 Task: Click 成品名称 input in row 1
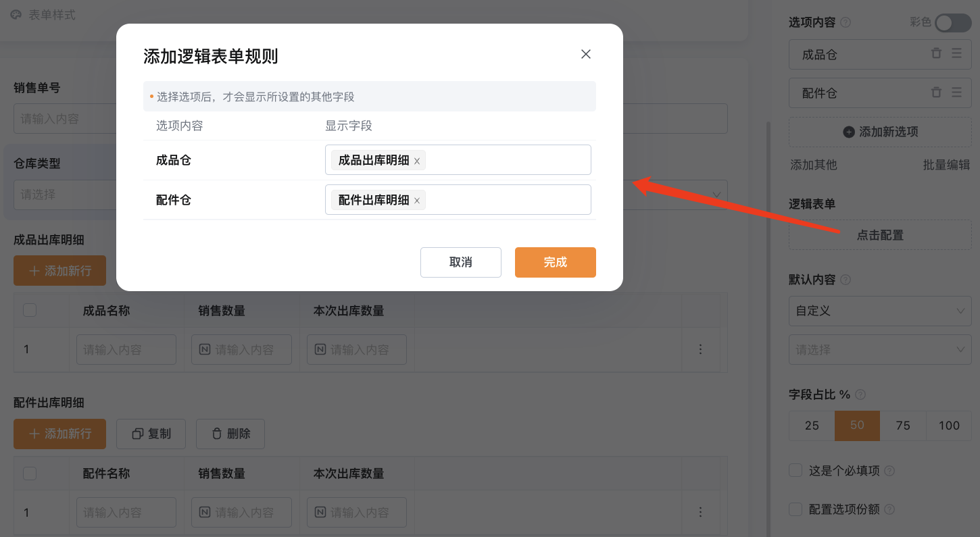point(126,350)
